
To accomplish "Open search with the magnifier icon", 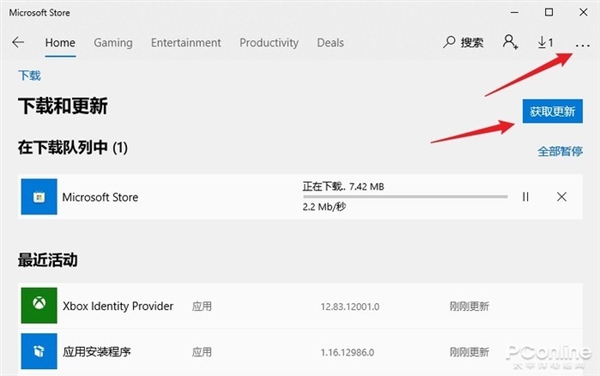I will [449, 42].
